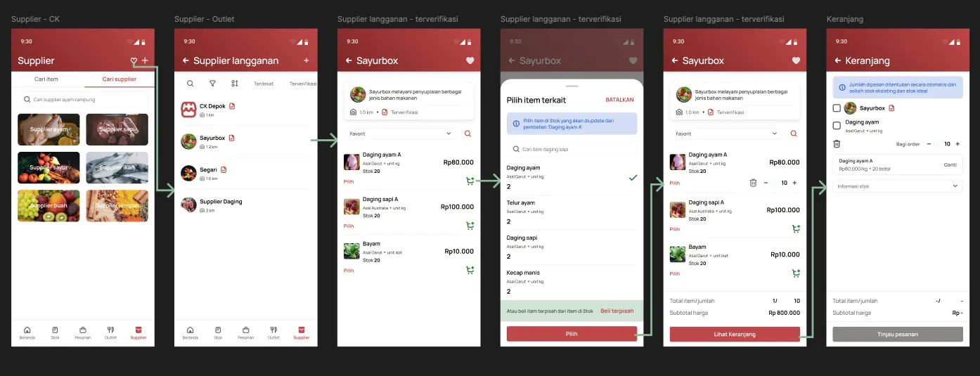Open the sort chip left of Terdekat
Viewport: 980px width, 376px height.
click(x=235, y=84)
